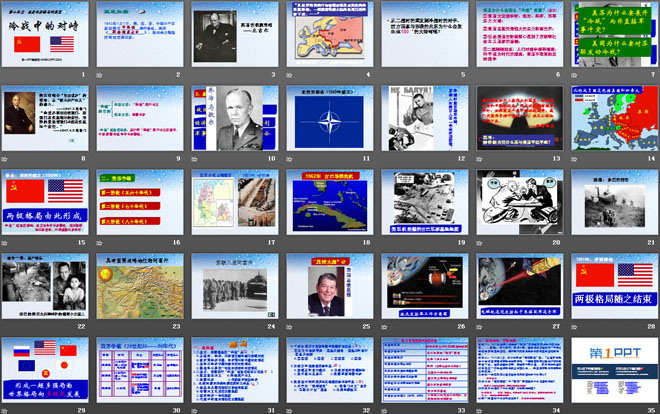Screen dimensions: 660x414
Task: Click the animation star icon under slide 26
Action: [x=384, y=326]
